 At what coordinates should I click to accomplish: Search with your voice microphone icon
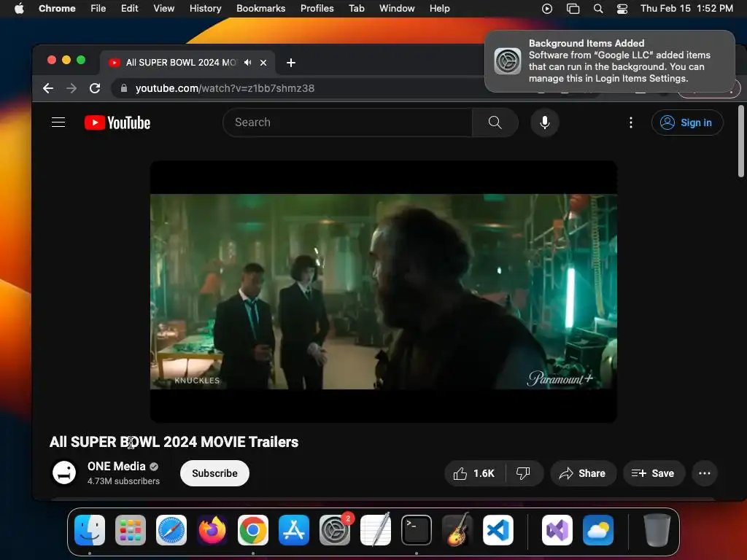(x=544, y=122)
